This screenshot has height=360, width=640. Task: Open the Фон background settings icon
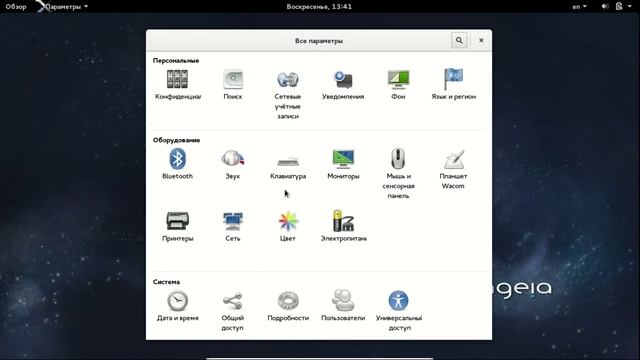(x=398, y=79)
